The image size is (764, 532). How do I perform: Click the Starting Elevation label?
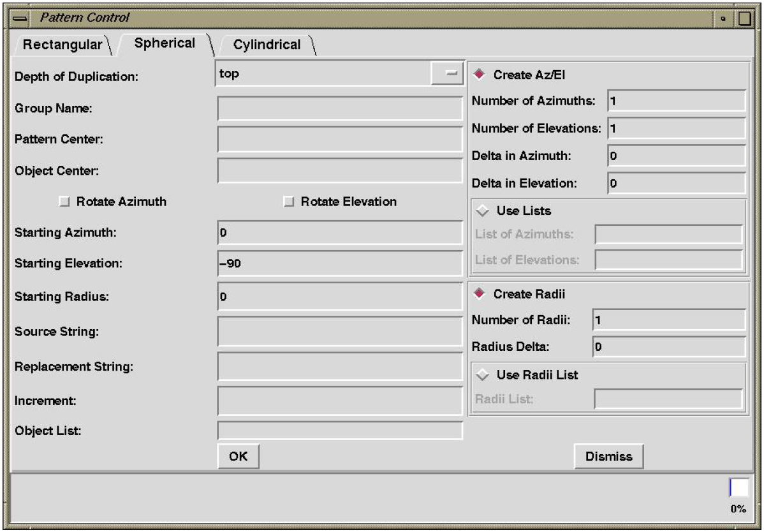[x=68, y=263]
